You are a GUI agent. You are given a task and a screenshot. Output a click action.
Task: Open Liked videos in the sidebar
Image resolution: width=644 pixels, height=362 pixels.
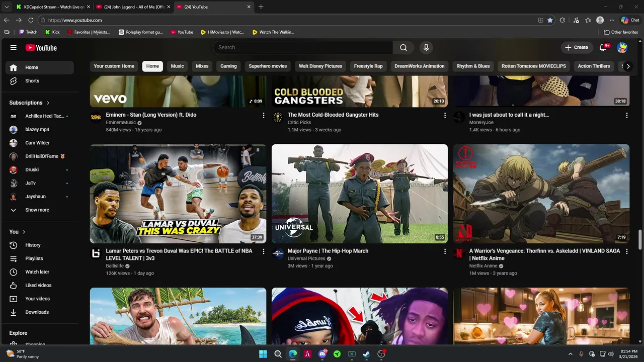[39, 285]
